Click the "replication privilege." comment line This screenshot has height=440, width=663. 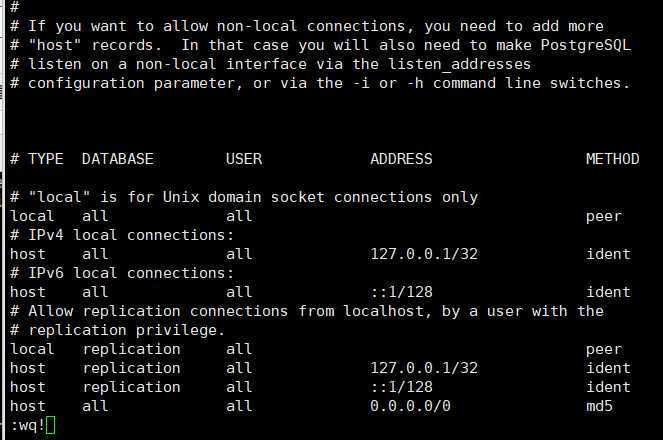[x=118, y=330]
